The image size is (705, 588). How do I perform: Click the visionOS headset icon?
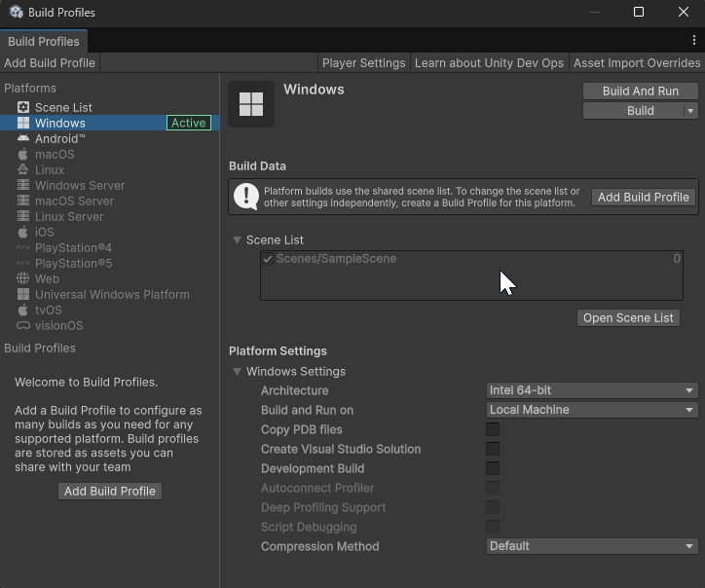(x=23, y=325)
